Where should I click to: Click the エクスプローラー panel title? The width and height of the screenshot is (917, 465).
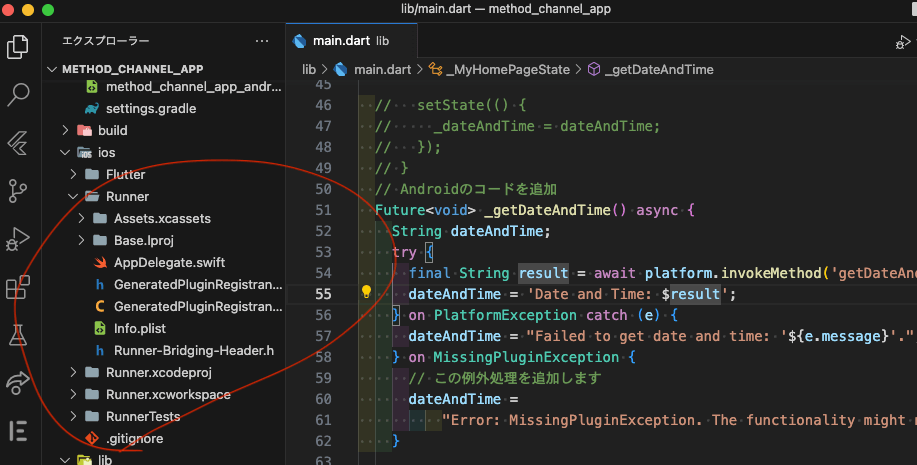106,41
